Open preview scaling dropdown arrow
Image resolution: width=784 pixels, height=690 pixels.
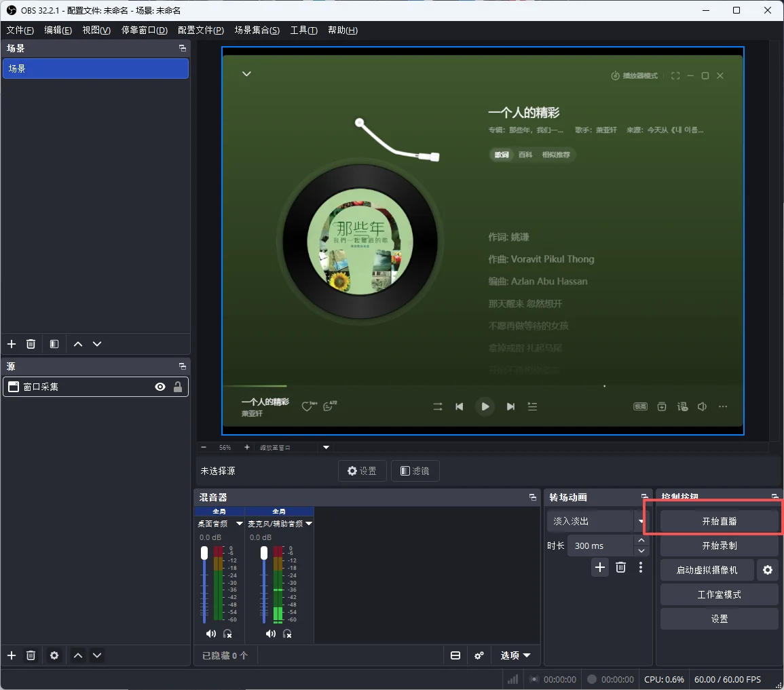click(326, 447)
